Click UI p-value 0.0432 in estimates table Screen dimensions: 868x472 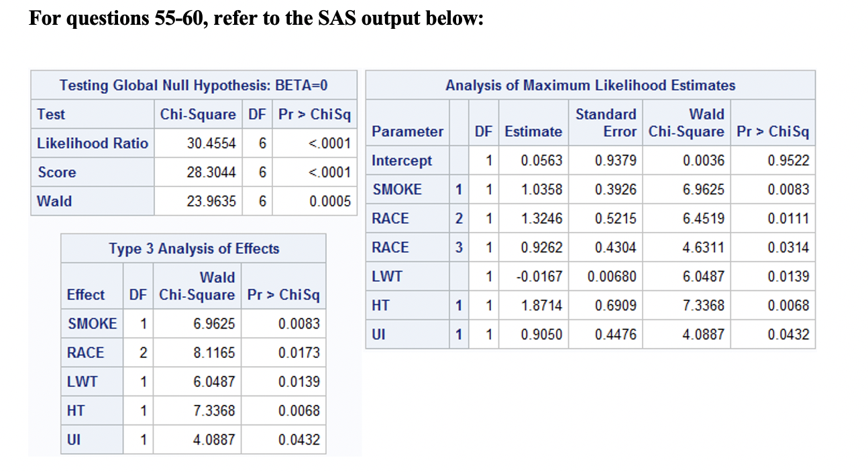[x=789, y=334]
